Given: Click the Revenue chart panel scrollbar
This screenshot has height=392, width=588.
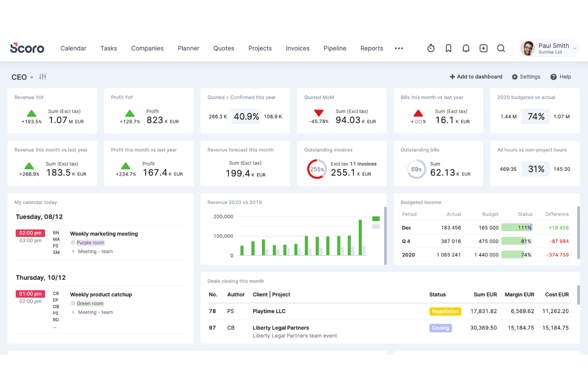Looking at the screenshot, I should [x=385, y=235].
